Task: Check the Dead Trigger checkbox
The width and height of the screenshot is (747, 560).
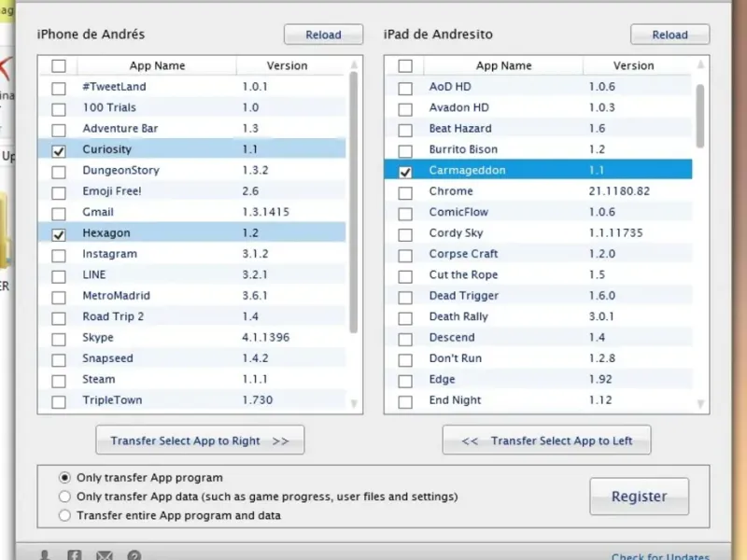Action: (405, 298)
